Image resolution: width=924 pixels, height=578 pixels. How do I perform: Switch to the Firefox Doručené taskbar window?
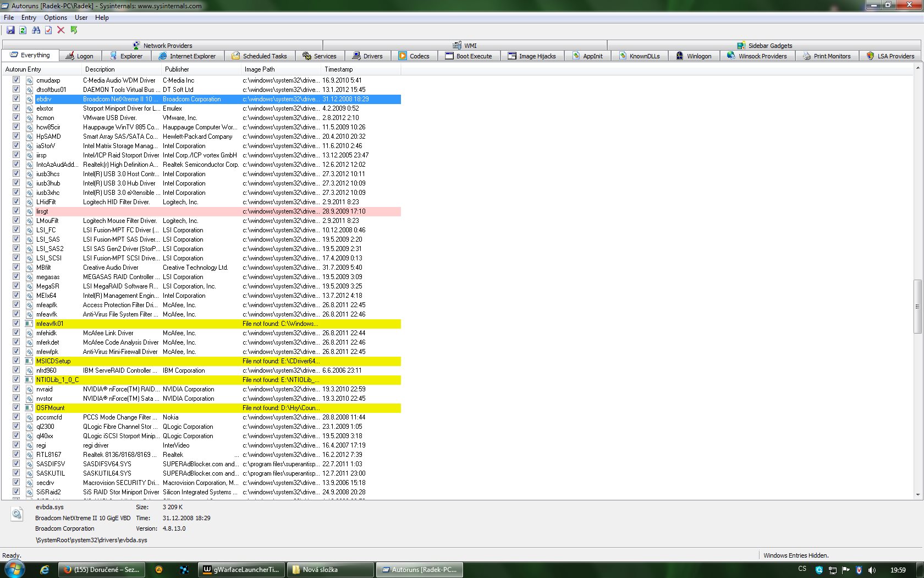click(102, 570)
